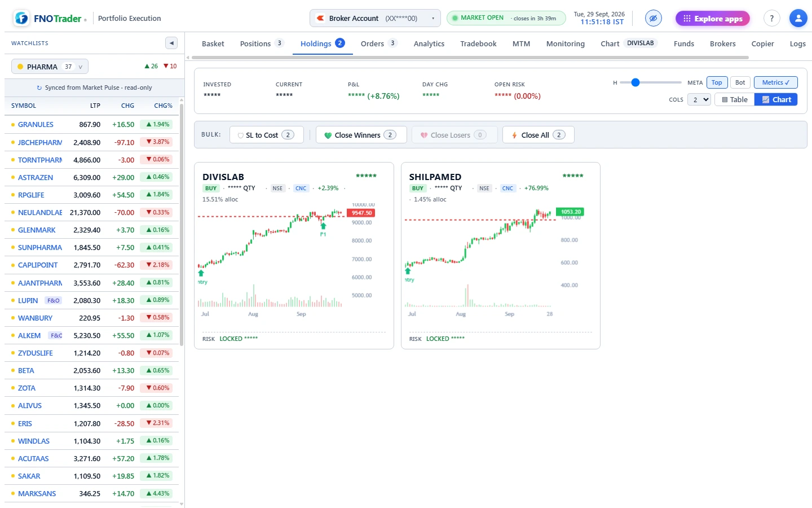Click the F&O badge next to ALKEM
Screen dimensions: 812x508
[56, 336]
